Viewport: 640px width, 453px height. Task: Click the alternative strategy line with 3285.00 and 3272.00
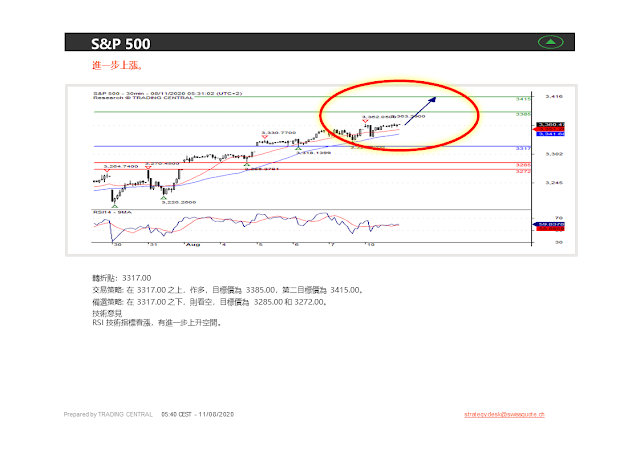tap(209, 302)
